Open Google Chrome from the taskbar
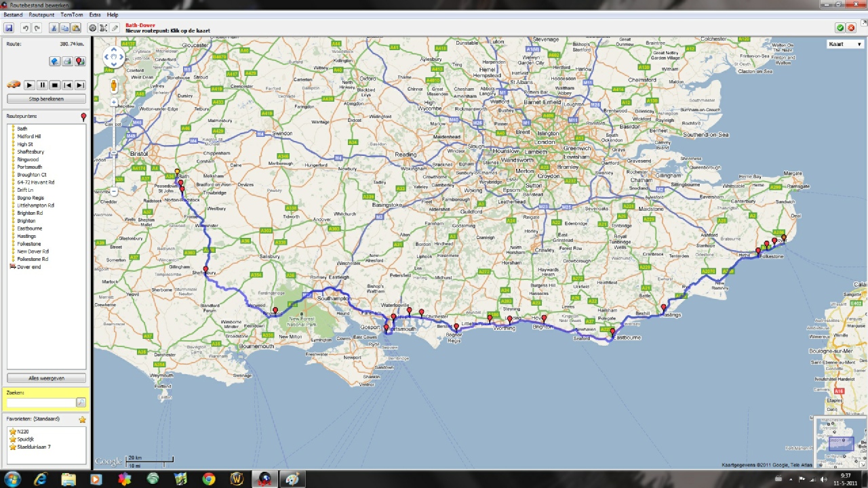 (x=209, y=479)
